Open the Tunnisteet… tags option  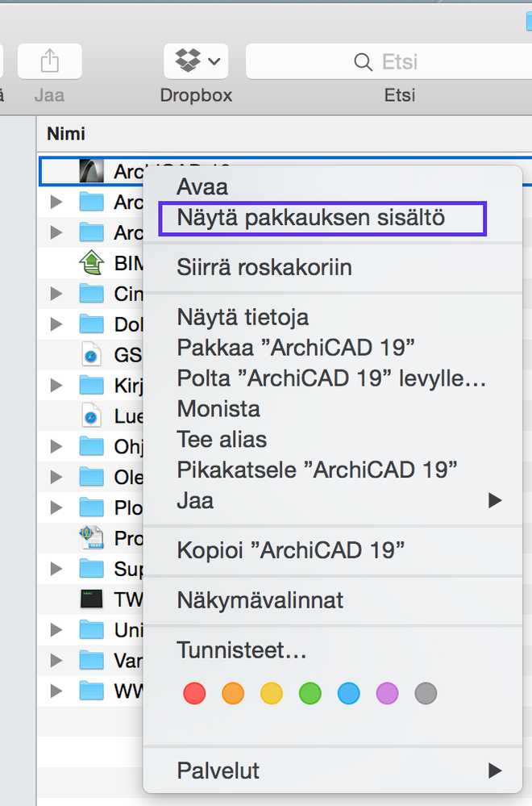(x=242, y=650)
